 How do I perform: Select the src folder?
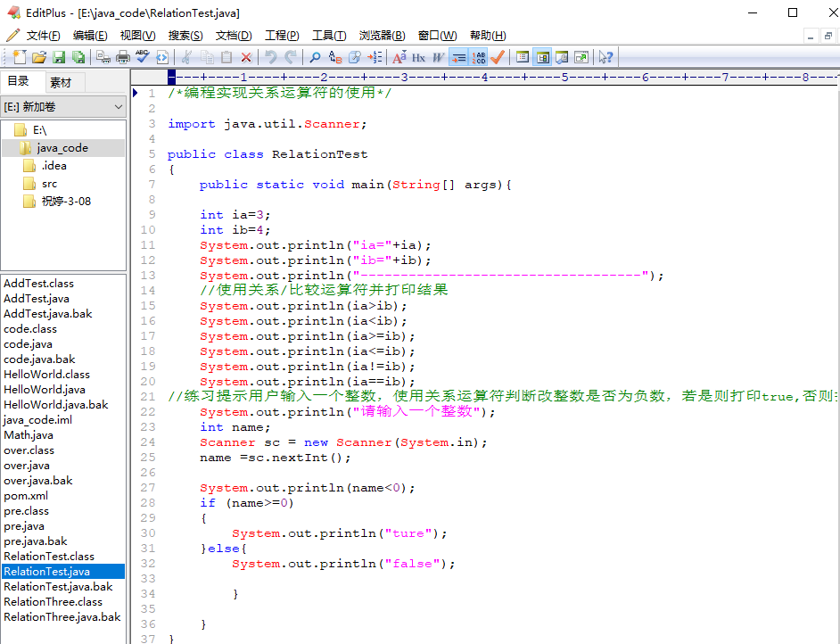(49, 183)
